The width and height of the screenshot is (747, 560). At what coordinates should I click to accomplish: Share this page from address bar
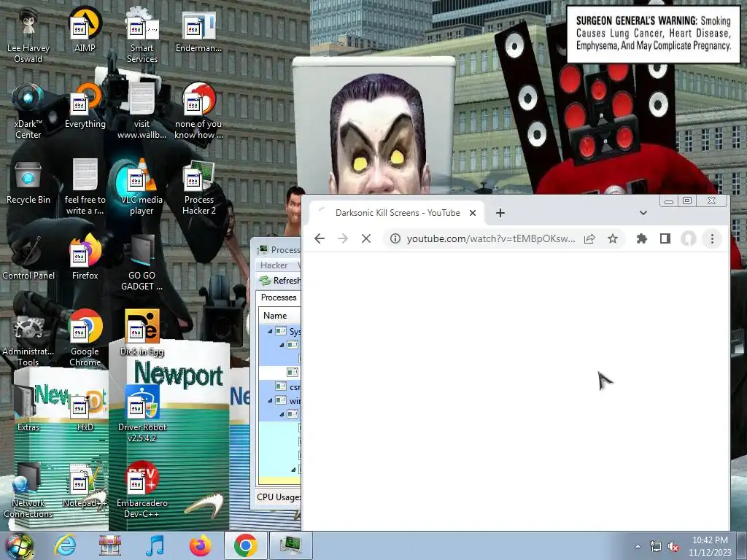click(x=589, y=238)
